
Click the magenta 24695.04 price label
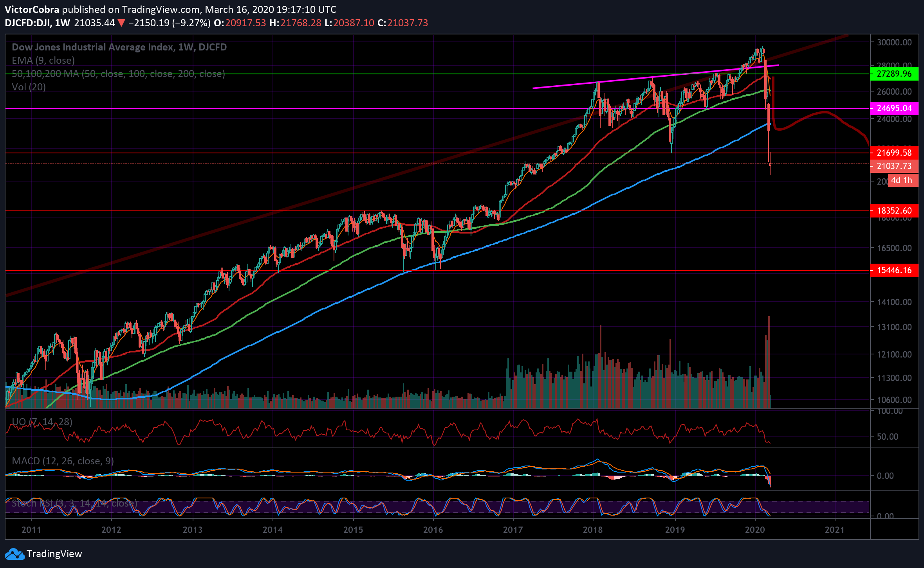[894, 108]
